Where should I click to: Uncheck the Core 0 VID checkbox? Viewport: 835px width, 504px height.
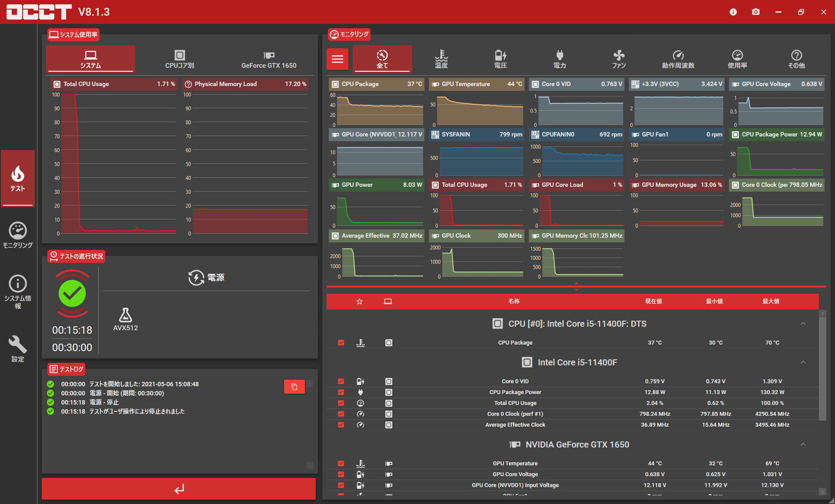coord(341,381)
